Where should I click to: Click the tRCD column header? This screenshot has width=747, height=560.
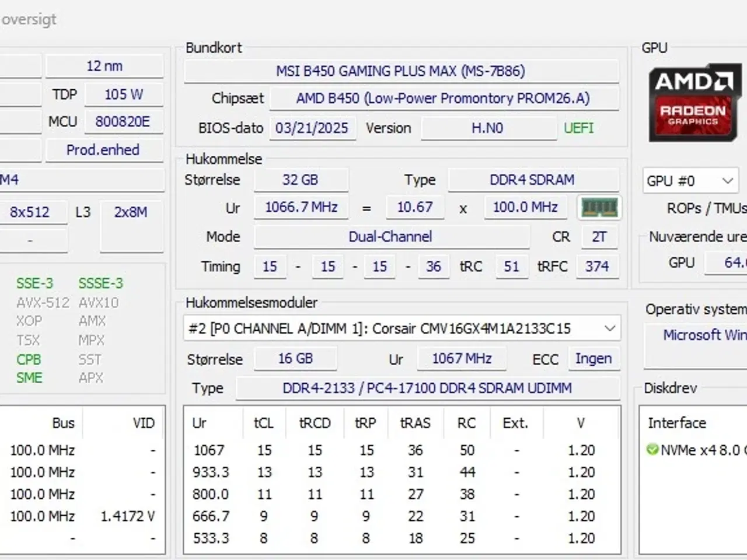315,423
